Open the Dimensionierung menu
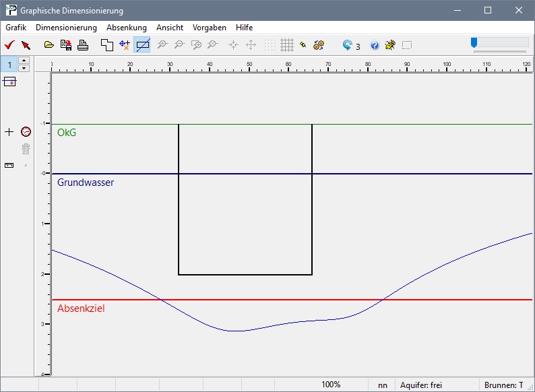 click(x=66, y=28)
